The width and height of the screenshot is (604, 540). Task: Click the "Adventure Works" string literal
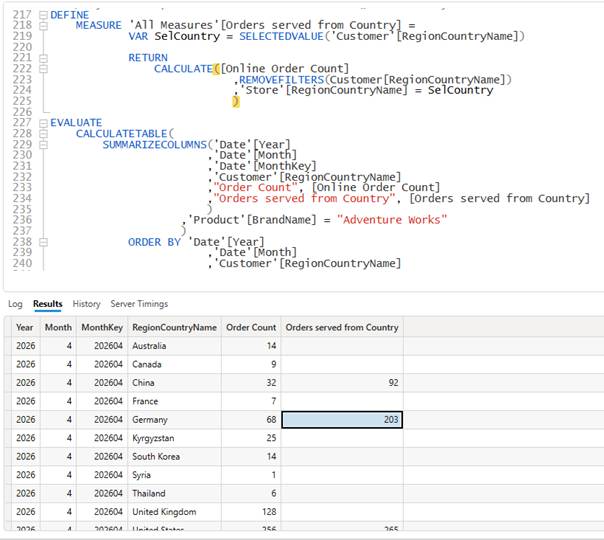pyautogui.click(x=392, y=220)
